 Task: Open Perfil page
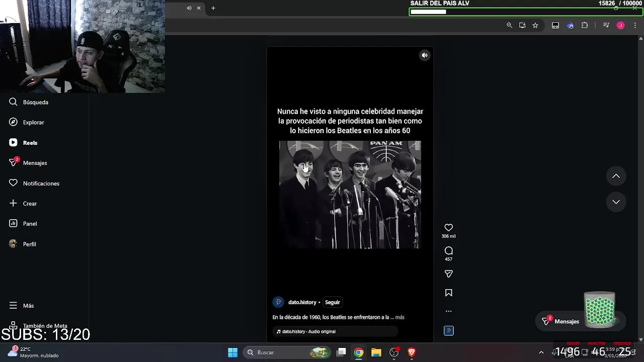point(23,244)
